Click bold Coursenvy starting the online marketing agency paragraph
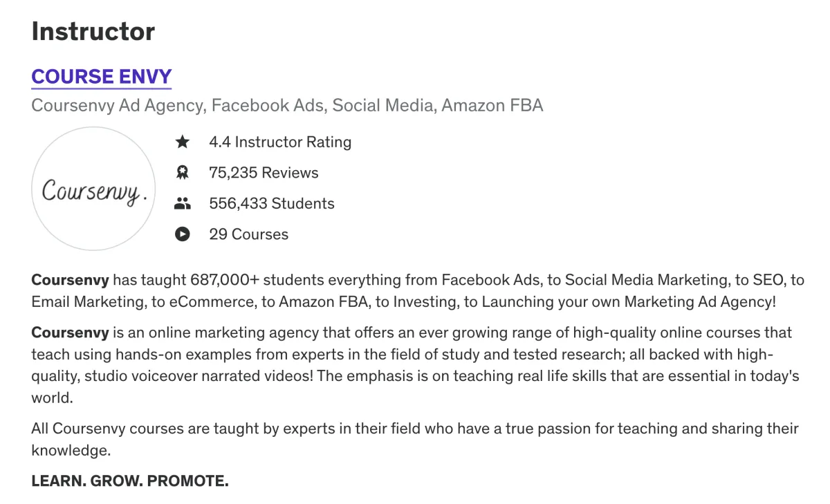 tap(70, 333)
